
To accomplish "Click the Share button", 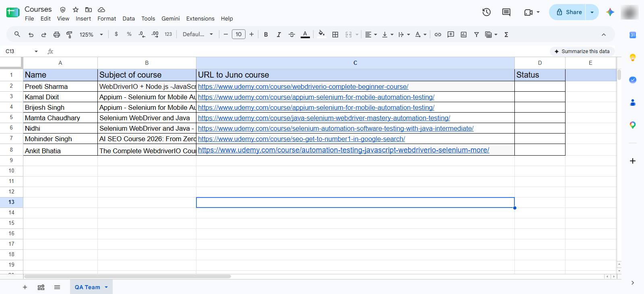I will (568, 12).
